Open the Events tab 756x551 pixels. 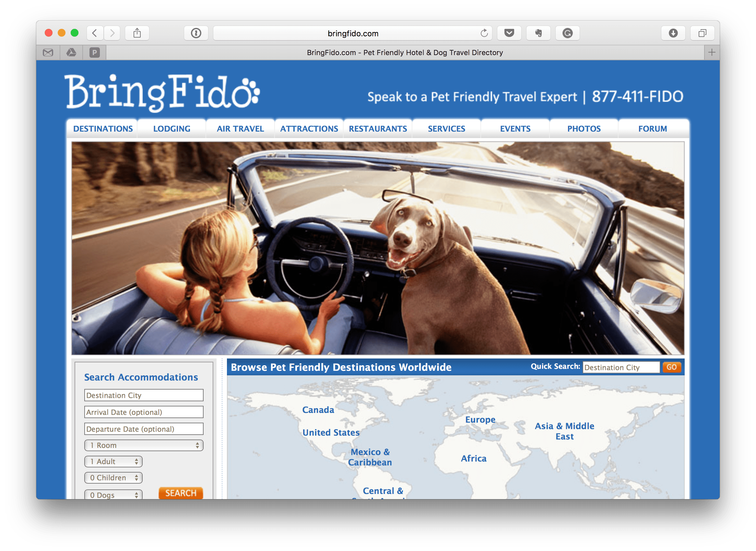point(515,128)
